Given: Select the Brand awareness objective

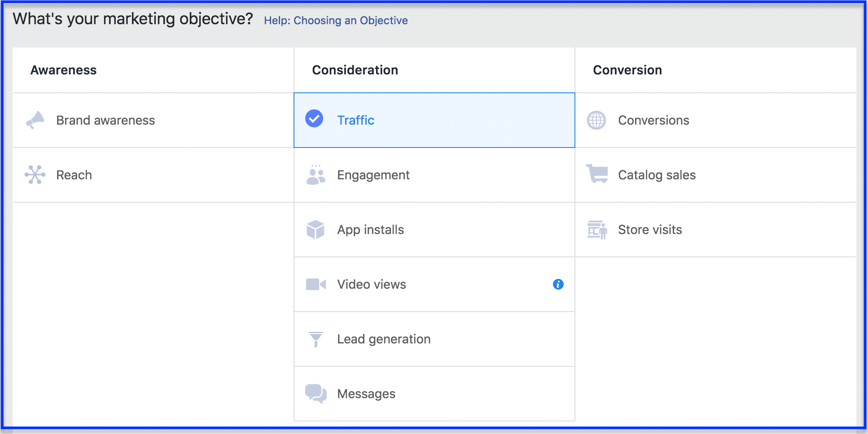Looking at the screenshot, I should [153, 120].
